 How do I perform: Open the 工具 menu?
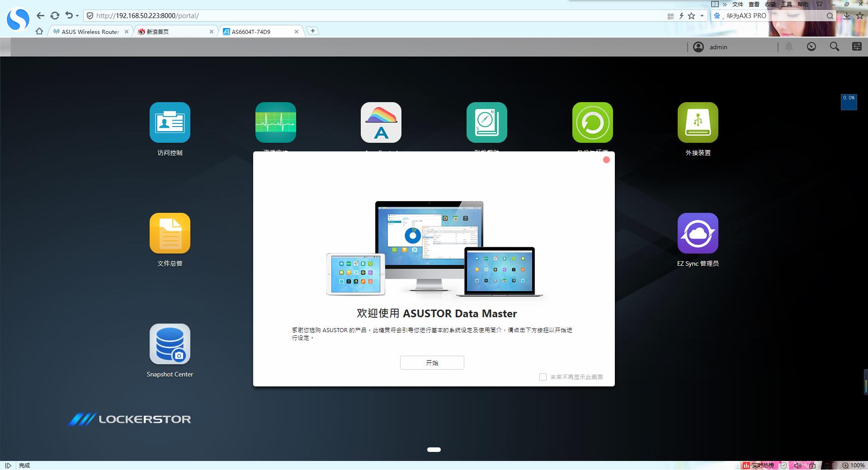[787, 4]
